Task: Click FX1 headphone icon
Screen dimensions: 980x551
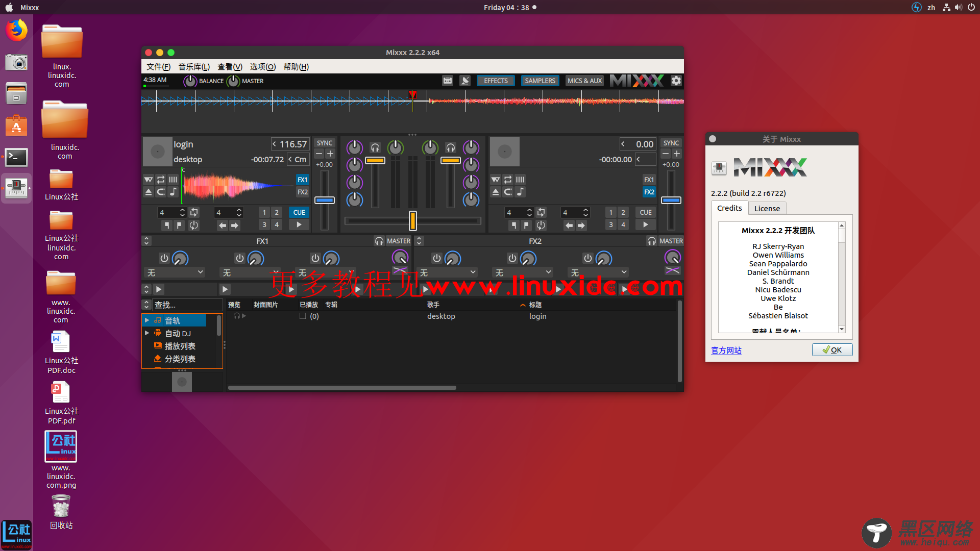Action: pos(379,241)
